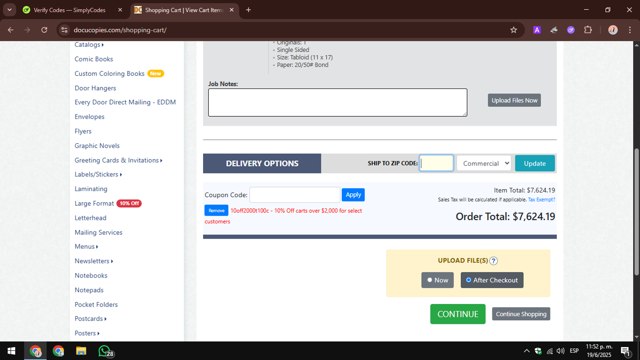Viewport: 640px width, 360px height.
Task: Remove the 10off2000t100c coupon
Action: pyautogui.click(x=216, y=210)
